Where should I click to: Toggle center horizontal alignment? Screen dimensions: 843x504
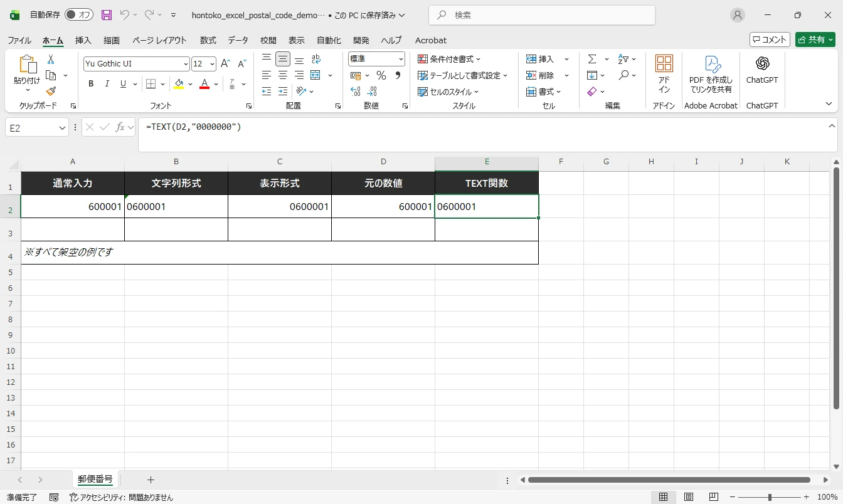click(x=283, y=75)
